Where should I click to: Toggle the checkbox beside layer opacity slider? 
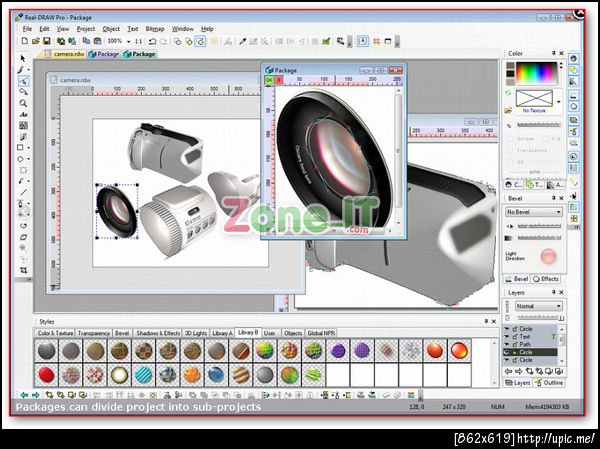(x=507, y=318)
